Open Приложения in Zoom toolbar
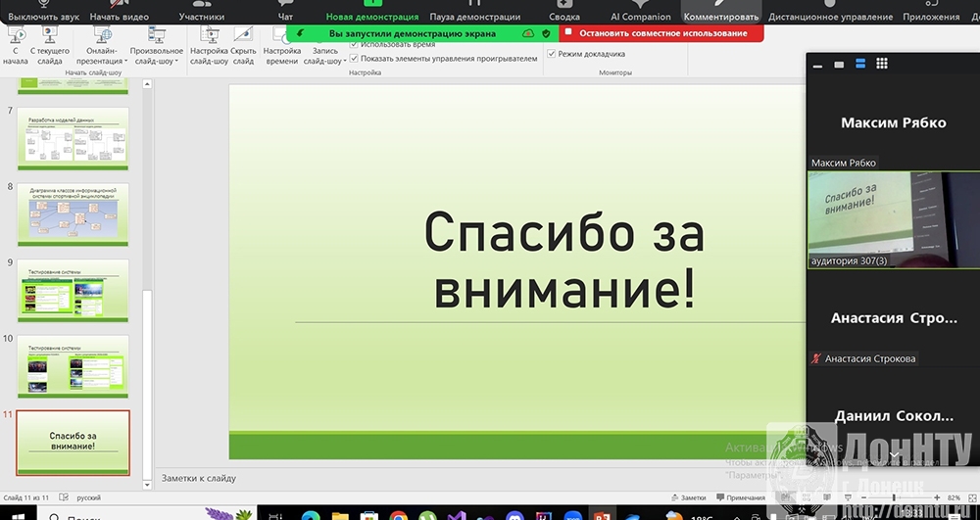Viewport: 980px width, 520px height. point(931,11)
